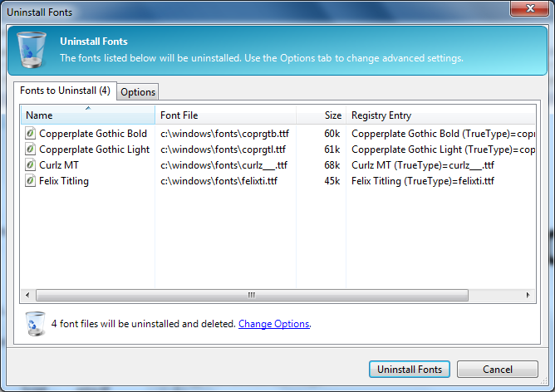The image size is (555, 392).
Task: Click the Uninstall Fonts button
Action: 410,370
